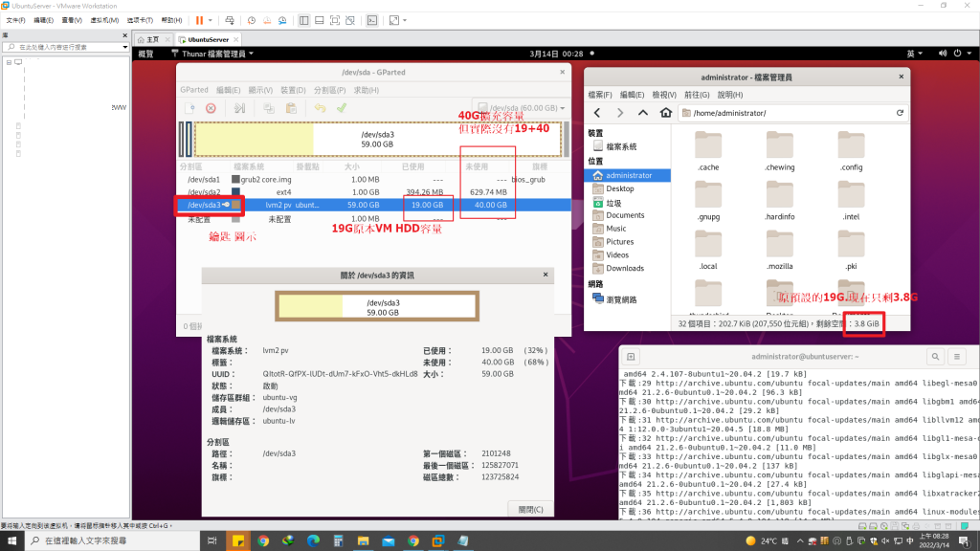Apply all GParted operations checkmark

pyautogui.click(x=342, y=108)
